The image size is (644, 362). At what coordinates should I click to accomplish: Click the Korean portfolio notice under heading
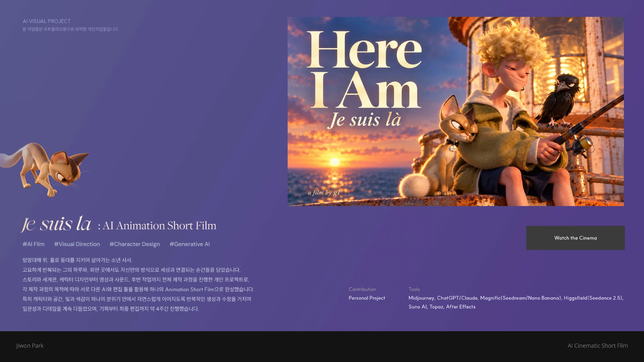click(70, 29)
